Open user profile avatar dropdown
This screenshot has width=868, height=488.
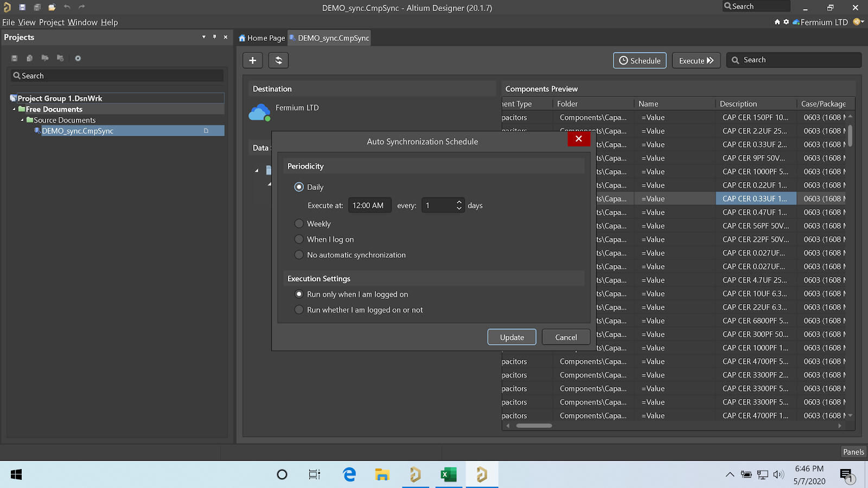[858, 22]
